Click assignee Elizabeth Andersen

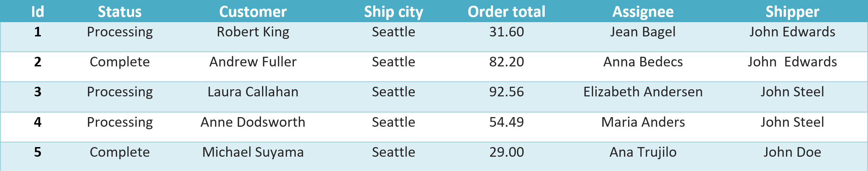click(643, 92)
